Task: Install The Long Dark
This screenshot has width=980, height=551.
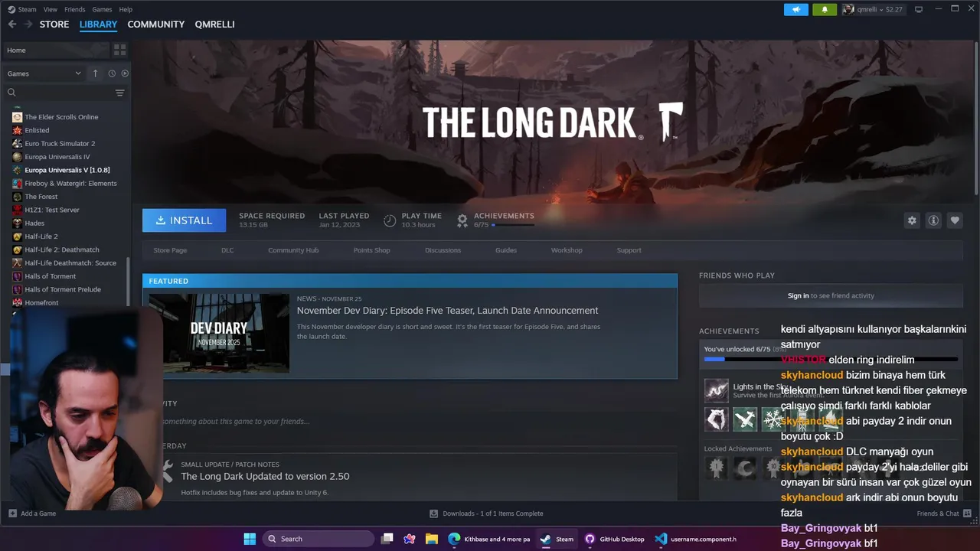Action: [x=184, y=220]
